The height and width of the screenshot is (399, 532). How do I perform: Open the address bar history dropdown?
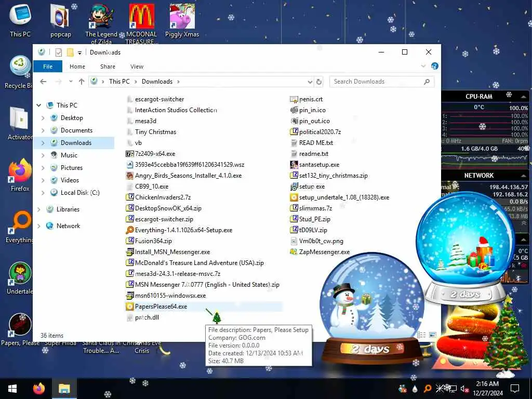click(310, 82)
